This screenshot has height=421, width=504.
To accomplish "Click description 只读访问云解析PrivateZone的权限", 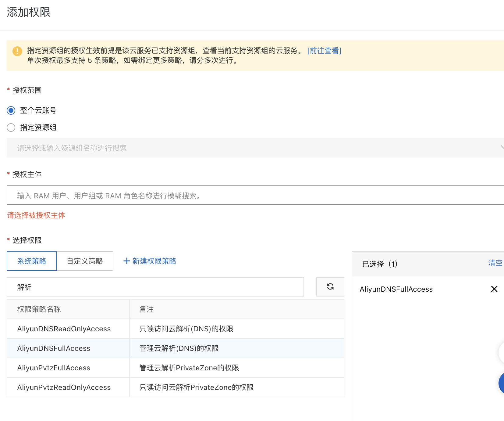I will click(197, 387).
